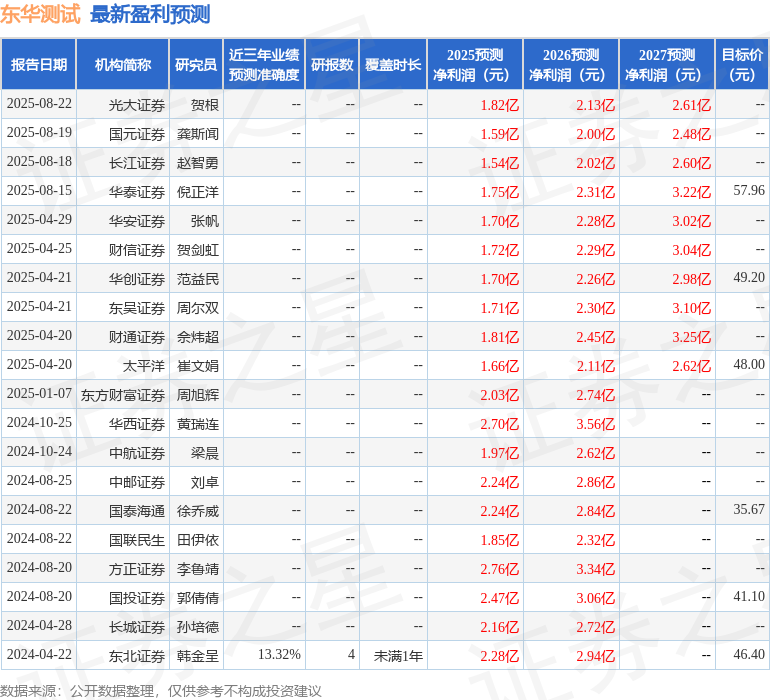Click the 2026预测净利润 column header

[571, 64]
